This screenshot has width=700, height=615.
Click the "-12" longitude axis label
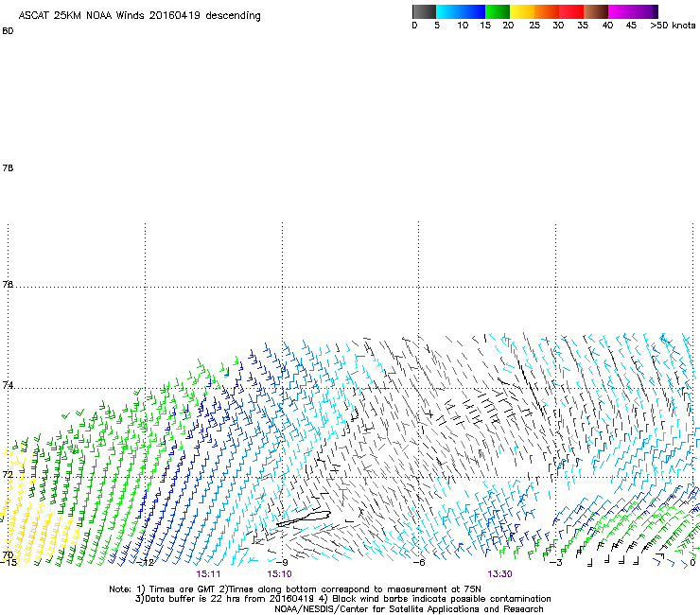coord(146,563)
